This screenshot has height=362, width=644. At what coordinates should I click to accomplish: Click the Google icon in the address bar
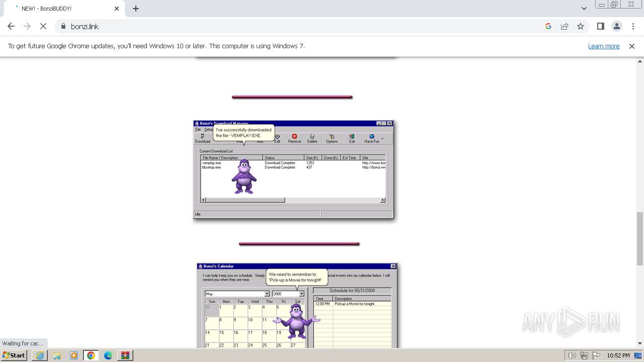(548, 26)
